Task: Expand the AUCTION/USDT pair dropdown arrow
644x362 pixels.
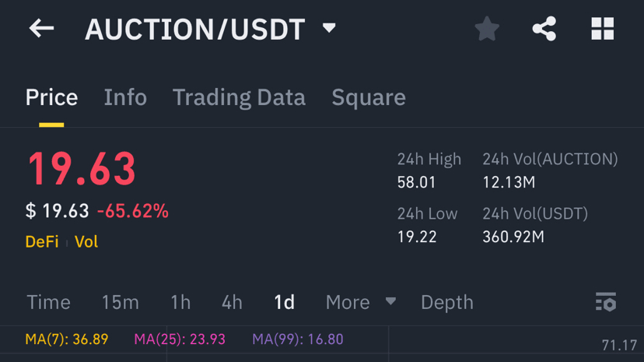Action: 329,29
